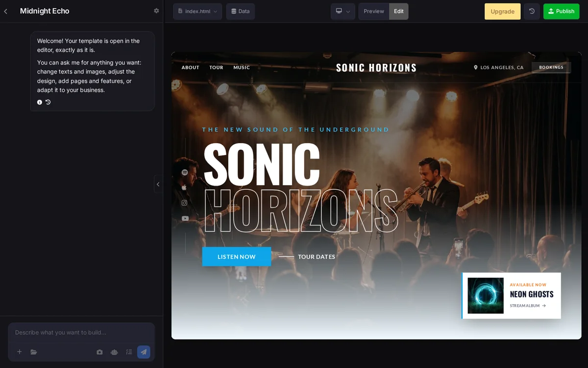Send the message with the paper plane button
The image size is (588, 368).
(x=144, y=352)
